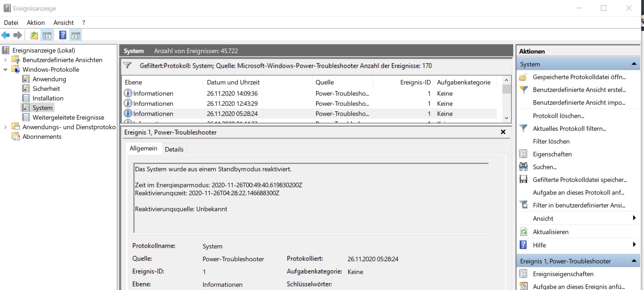Viewport: 644px width, 290px height.
Task: Click the Ereignisanzeige (Lokal) root node icon
Action: click(x=6, y=50)
